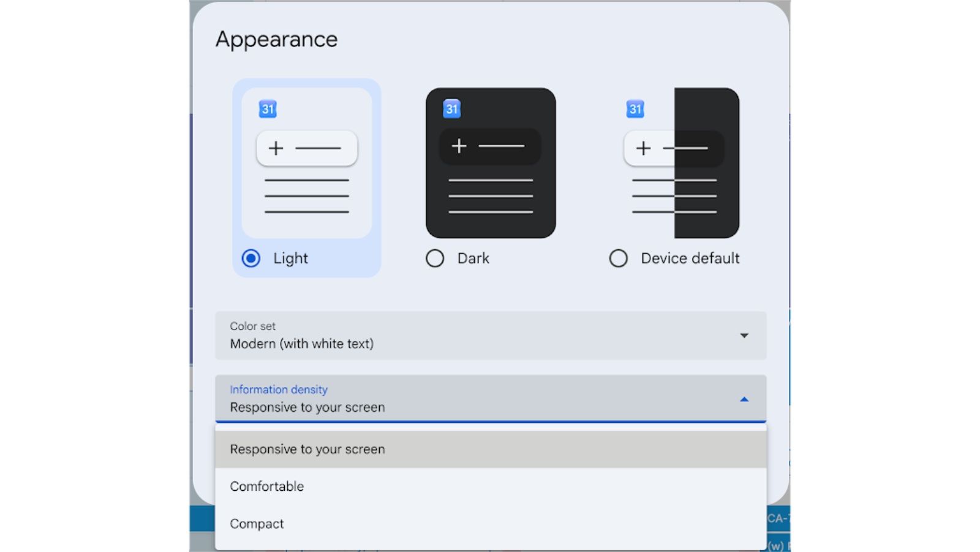This screenshot has height=552, width=980.
Task: Click the Appearance heading
Action: click(276, 40)
